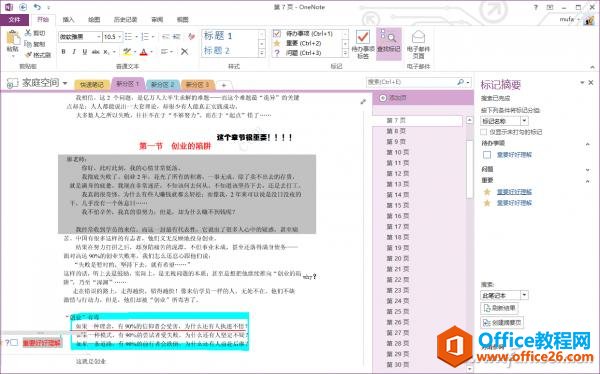The image size is (600, 374).
Task: Click the delete X icon in ribbon
Action: pyautogui.click(x=184, y=52)
